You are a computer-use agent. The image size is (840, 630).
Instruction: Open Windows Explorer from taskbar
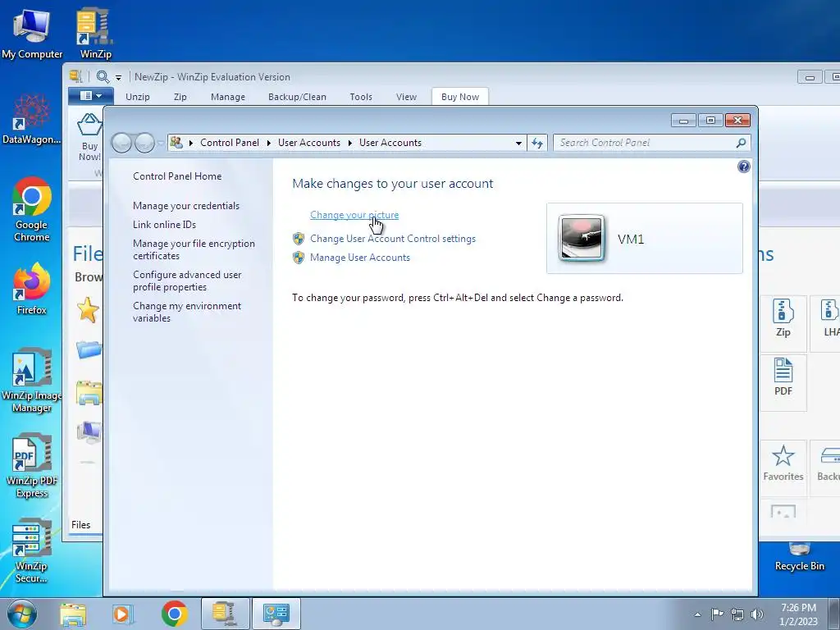tap(73, 614)
